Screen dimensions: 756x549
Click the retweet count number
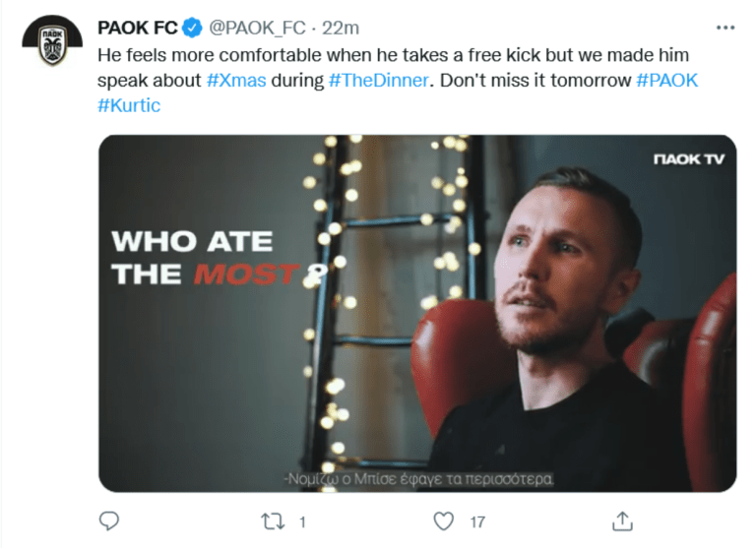click(302, 519)
